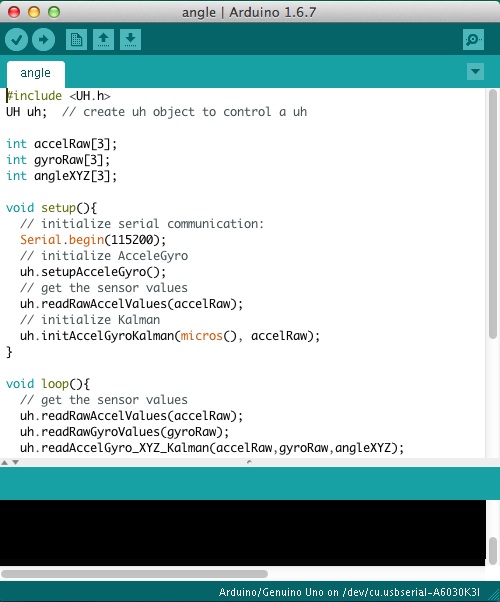Collapse the console with the up triangle
500x602 pixels.
coord(5,462)
